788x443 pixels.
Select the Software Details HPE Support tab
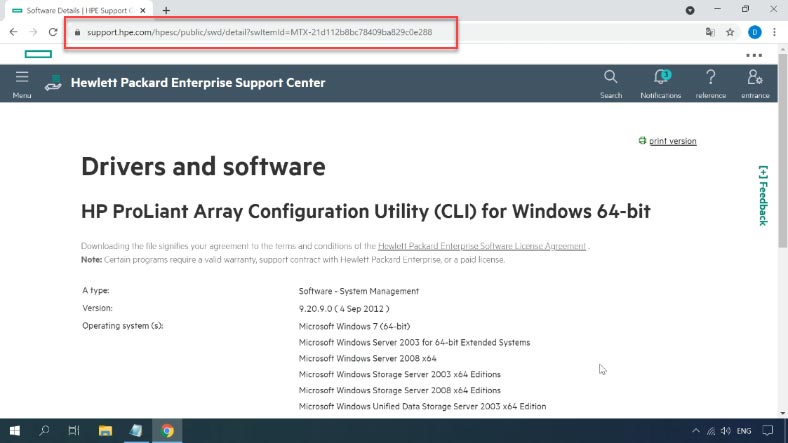[x=78, y=11]
